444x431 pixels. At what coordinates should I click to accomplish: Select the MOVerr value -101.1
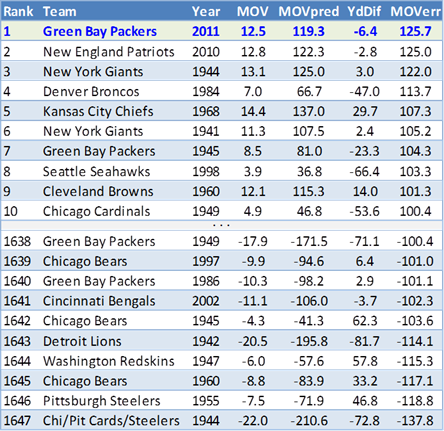(415, 281)
